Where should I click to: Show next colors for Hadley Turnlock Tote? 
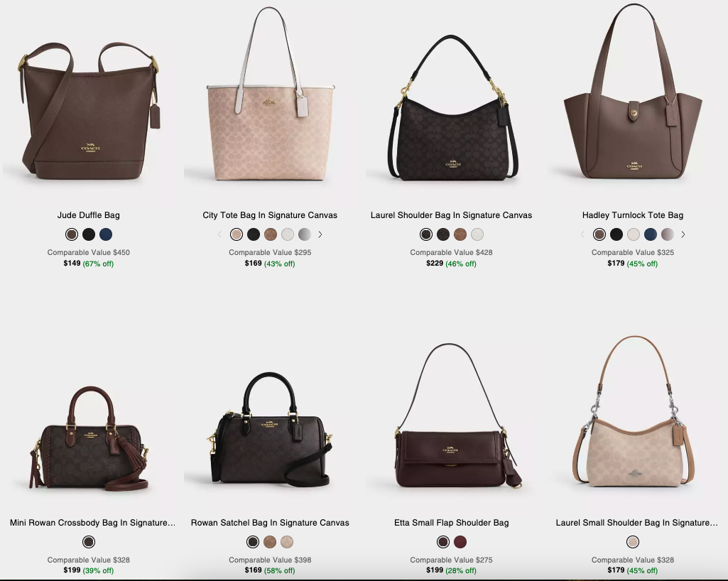(683, 234)
